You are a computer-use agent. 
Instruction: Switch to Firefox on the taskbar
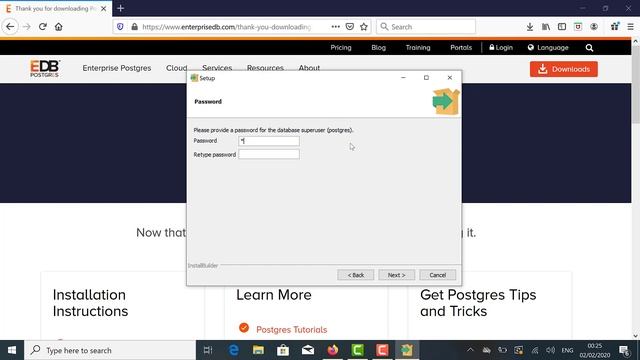tap(333, 350)
